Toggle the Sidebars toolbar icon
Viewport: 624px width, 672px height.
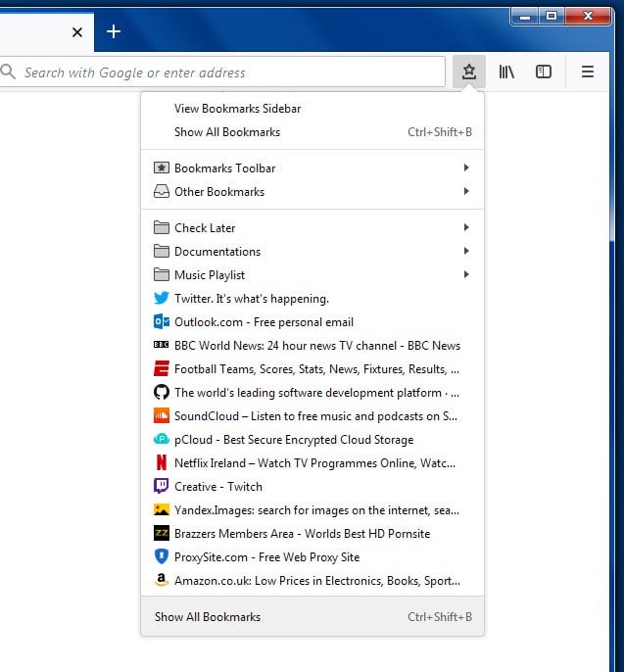pyautogui.click(x=544, y=72)
